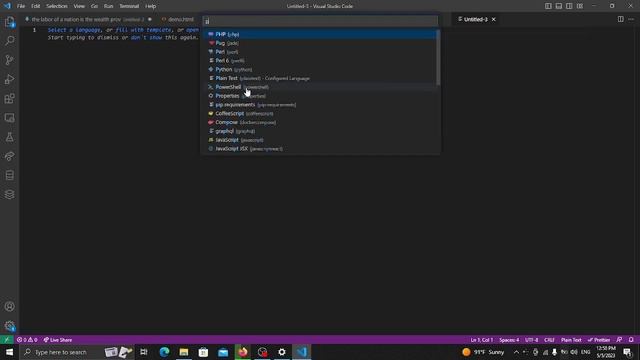Toggle secondary side bar layout icon

[569, 6]
